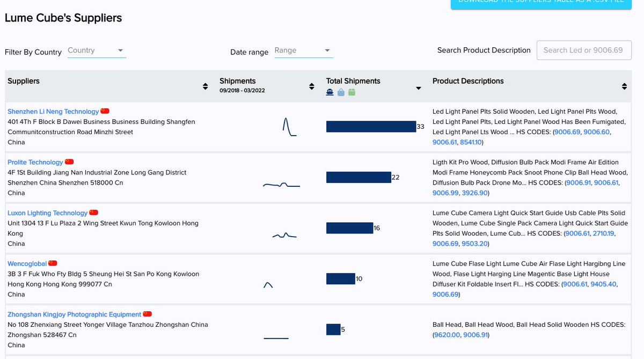Sort the Suppliers column with its arrows
Viewport: 644px width, 359px height.
[205, 86]
